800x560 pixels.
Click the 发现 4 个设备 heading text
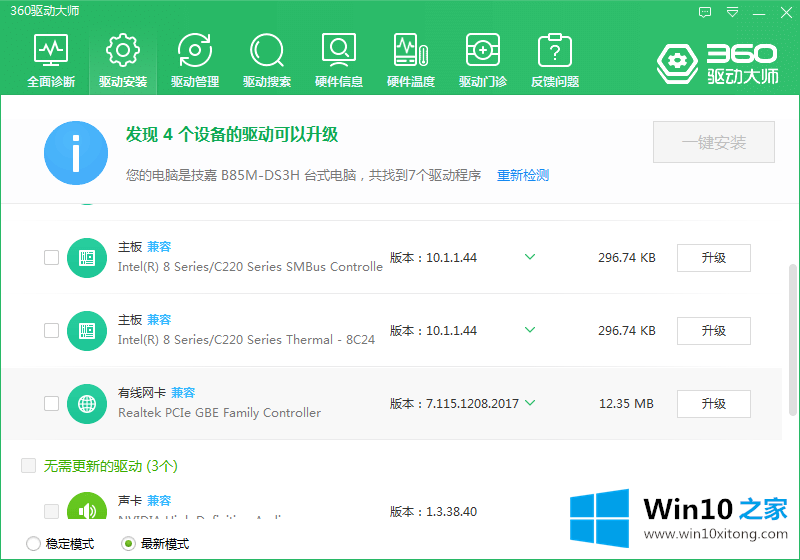click(232, 135)
